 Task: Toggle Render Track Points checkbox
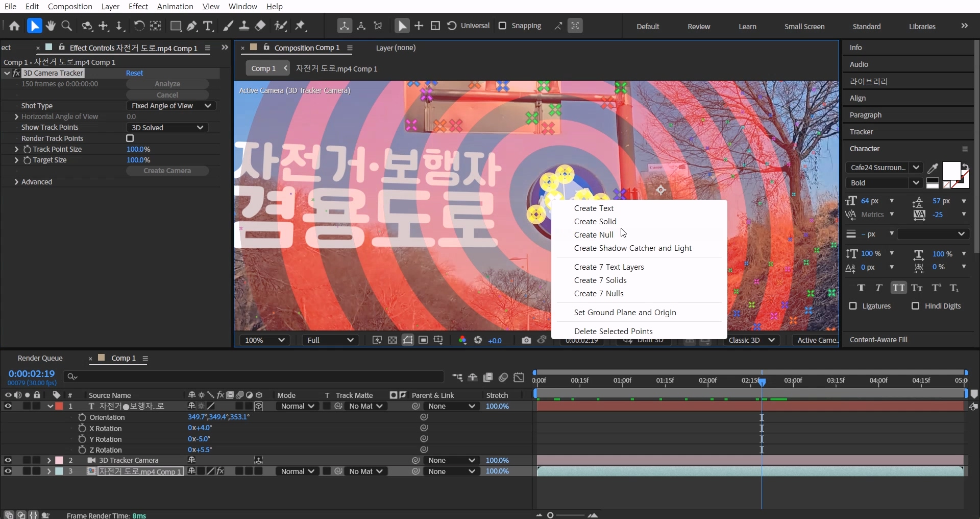click(x=130, y=138)
